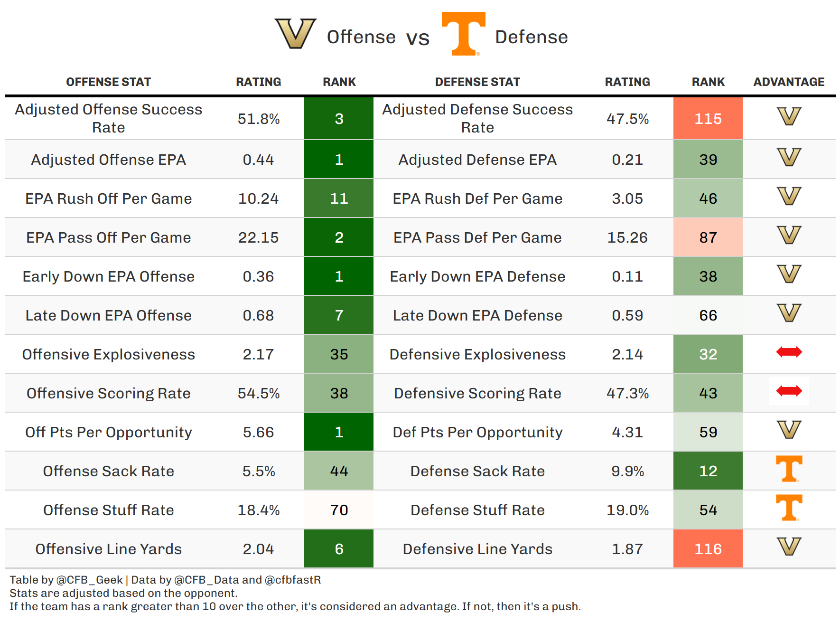
Task: Click the ADVANTAGE column header
Action: pos(789,82)
